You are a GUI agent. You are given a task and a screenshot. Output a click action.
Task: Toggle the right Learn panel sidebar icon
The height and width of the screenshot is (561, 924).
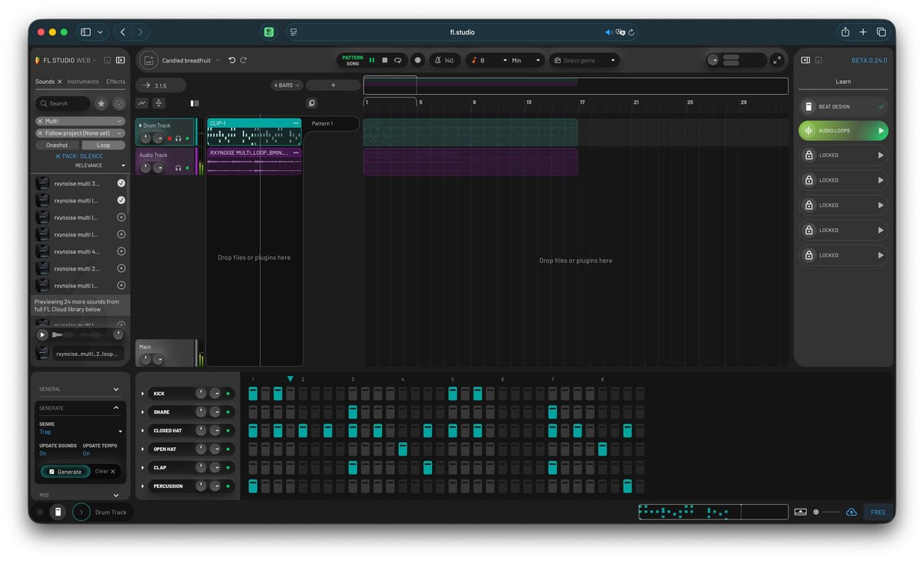coord(805,60)
